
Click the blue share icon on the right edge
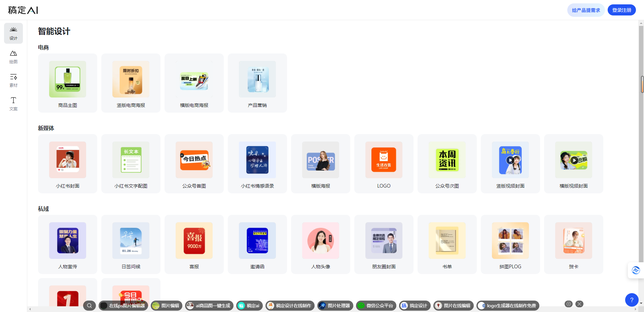tap(636, 270)
